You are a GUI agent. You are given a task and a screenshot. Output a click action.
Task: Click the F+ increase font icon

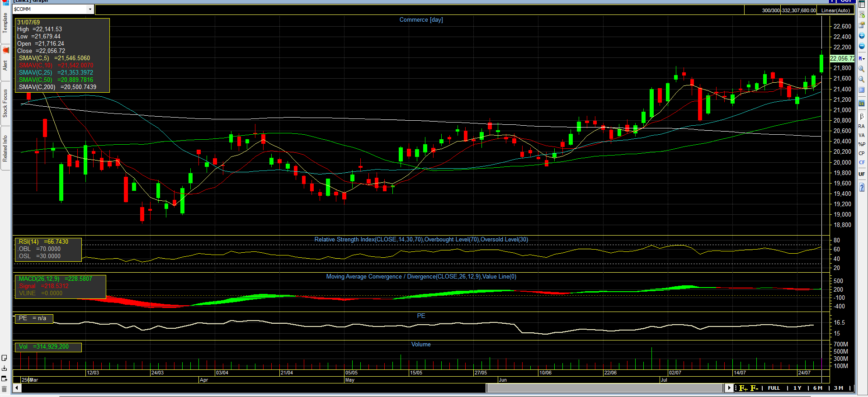pos(743,388)
